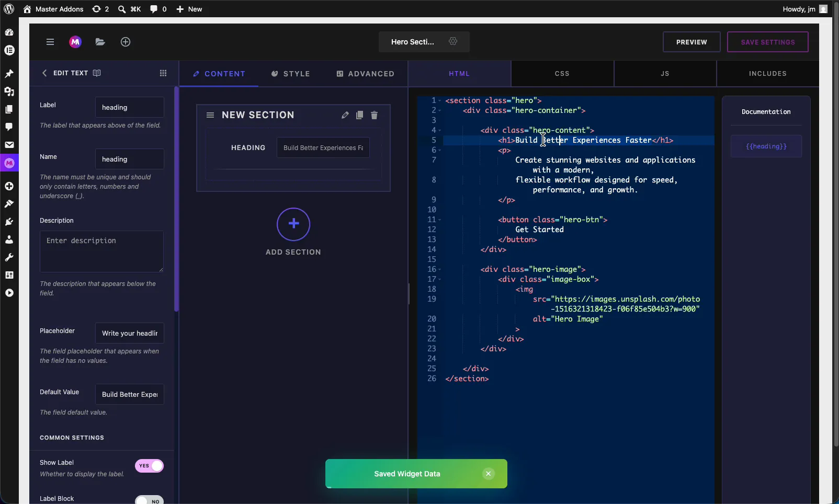Collapse code fold arrow on line 16
Image resolution: width=839 pixels, height=504 pixels.
(440, 269)
